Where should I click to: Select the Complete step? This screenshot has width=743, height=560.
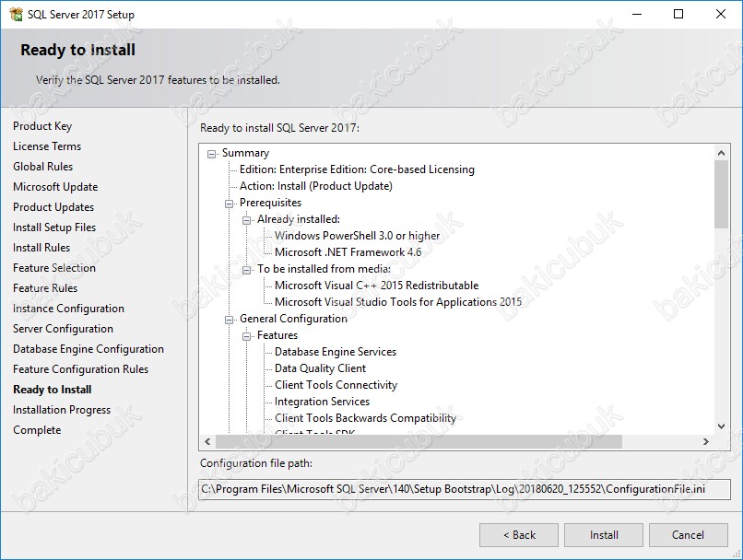37,430
